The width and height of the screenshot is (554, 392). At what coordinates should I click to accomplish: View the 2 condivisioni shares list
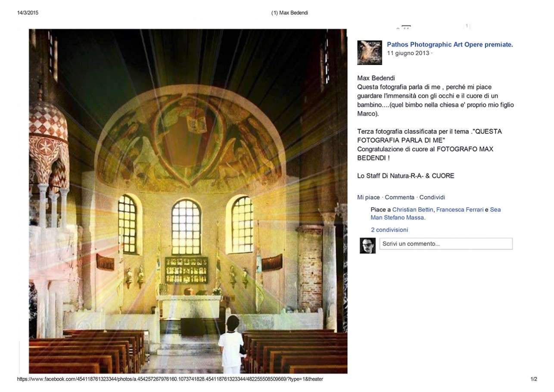point(389,230)
